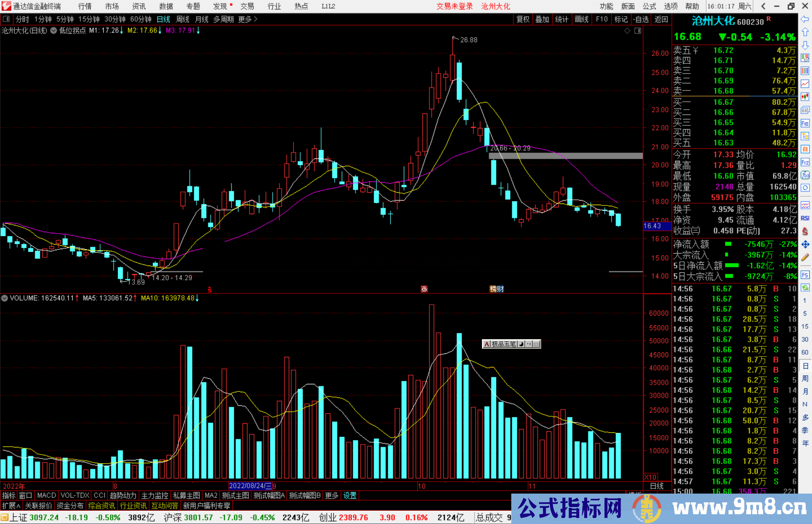Click the red 张 marker on chart
Viewport: 812px width, 524px height.
point(424,289)
